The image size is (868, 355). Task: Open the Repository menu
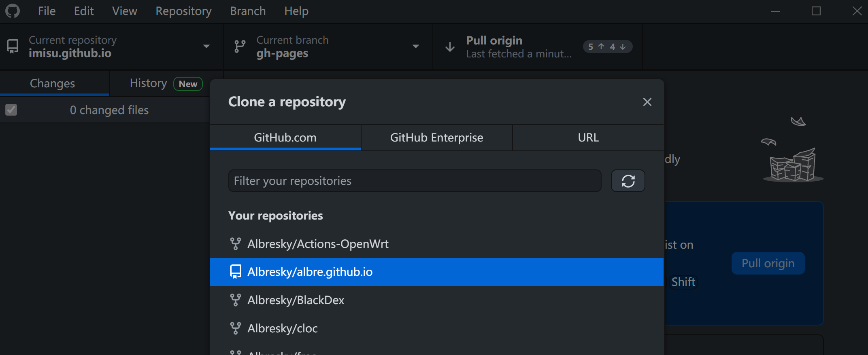click(x=183, y=11)
